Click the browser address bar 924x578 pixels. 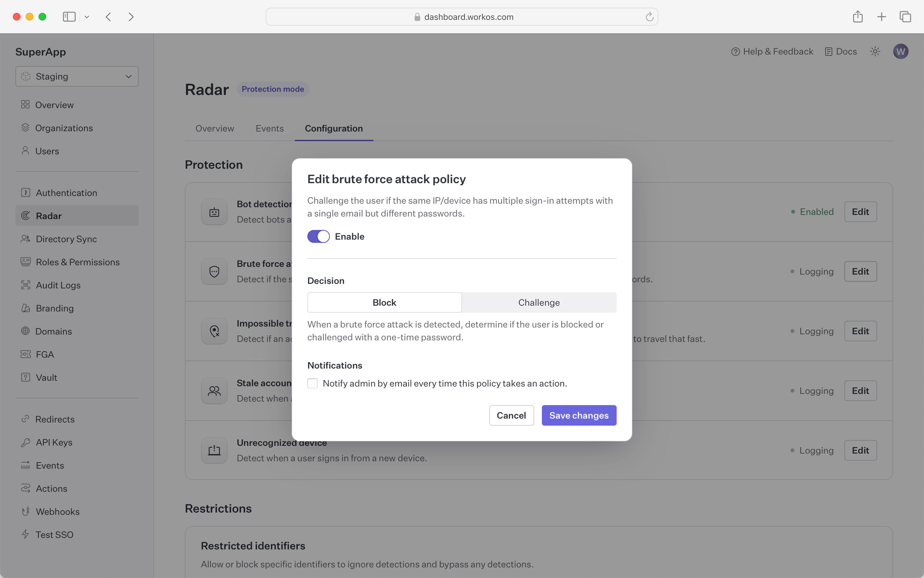pyautogui.click(x=461, y=17)
